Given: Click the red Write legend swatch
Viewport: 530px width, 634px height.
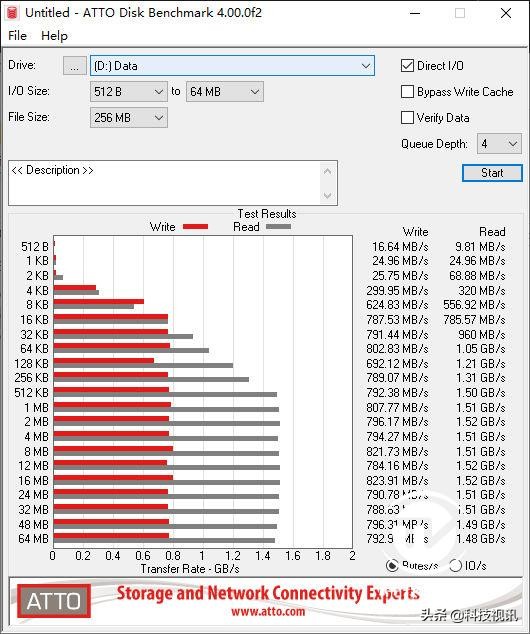Looking at the screenshot, I should [195, 227].
